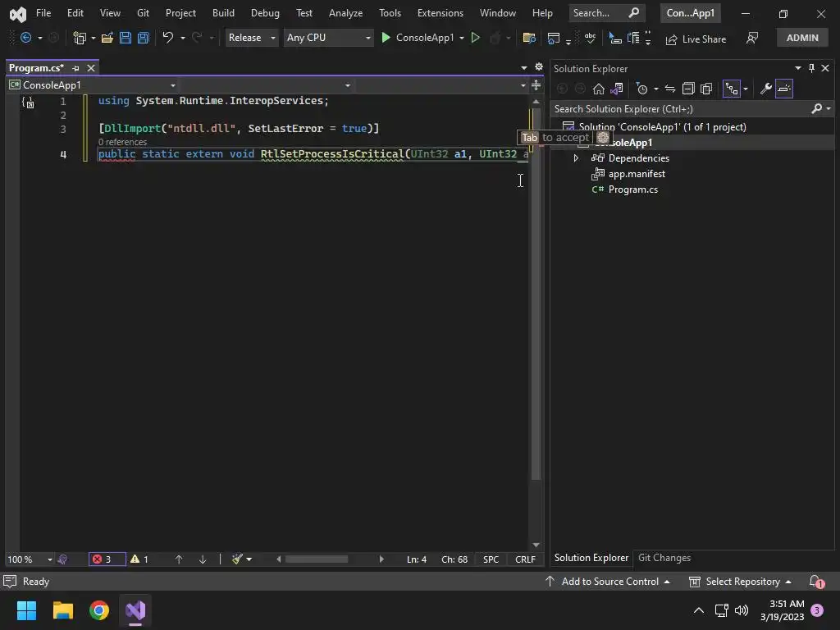Open the code cleanup broom icon
This screenshot has width=840, height=630.
point(237,559)
